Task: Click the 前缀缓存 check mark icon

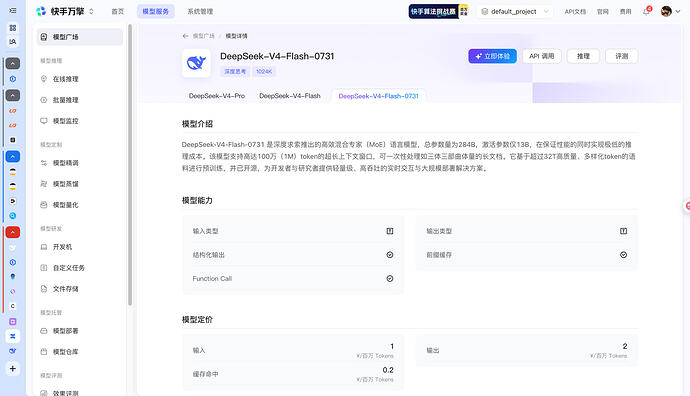Action: pyautogui.click(x=624, y=255)
